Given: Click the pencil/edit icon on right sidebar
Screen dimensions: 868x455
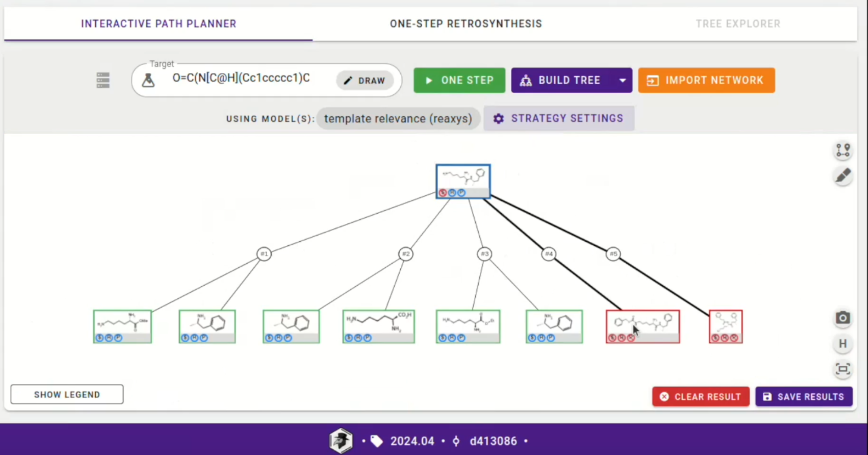Looking at the screenshot, I should click(843, 175).
